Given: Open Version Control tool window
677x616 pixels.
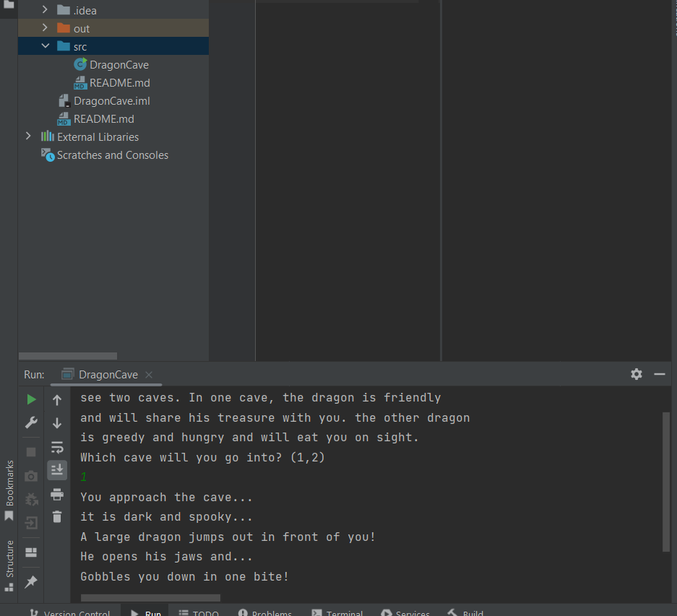Looking at the screenshot, I should 70,612.
